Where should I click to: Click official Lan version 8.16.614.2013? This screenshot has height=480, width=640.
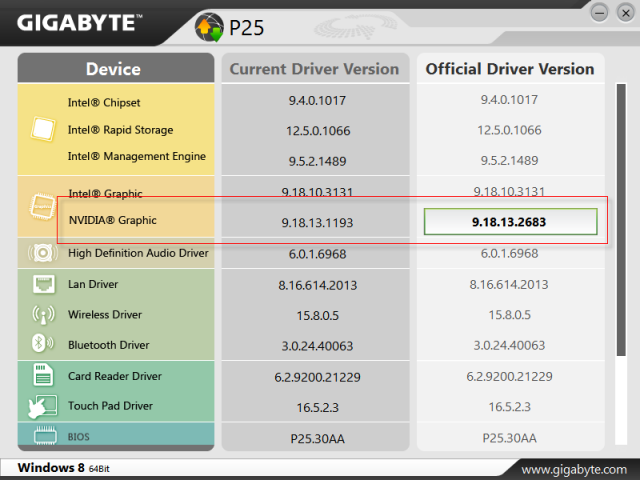(x=509, y=284)
